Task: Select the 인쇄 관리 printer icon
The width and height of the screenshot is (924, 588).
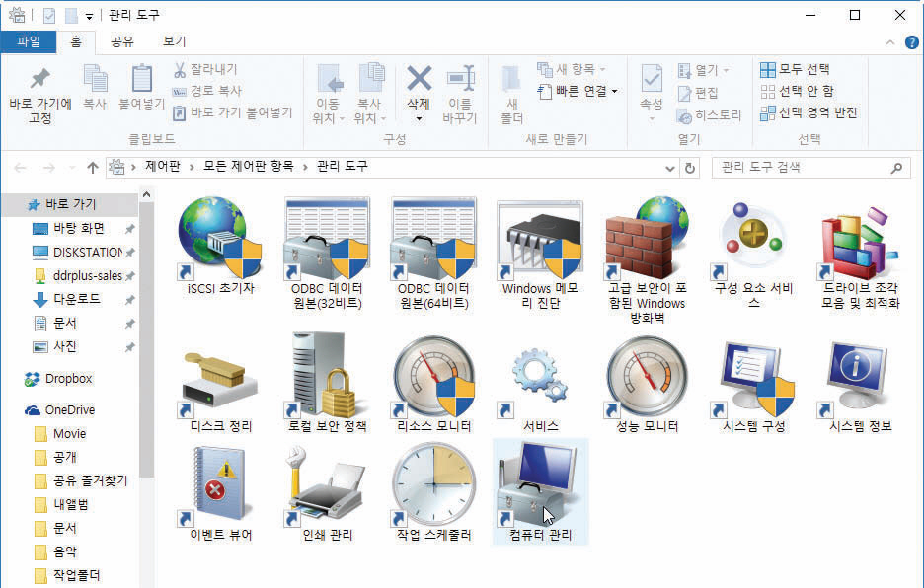Action: pyautogui.click(x=327, y=492)
